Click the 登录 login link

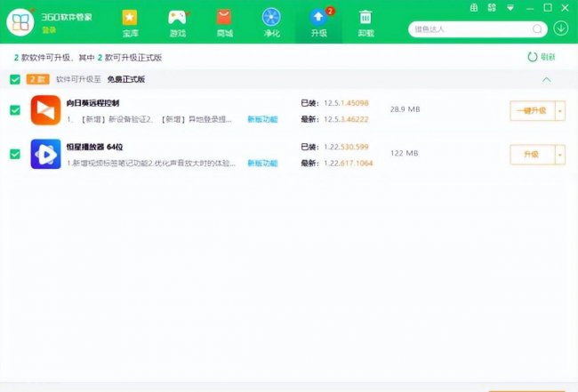click(x=49, y=30)
